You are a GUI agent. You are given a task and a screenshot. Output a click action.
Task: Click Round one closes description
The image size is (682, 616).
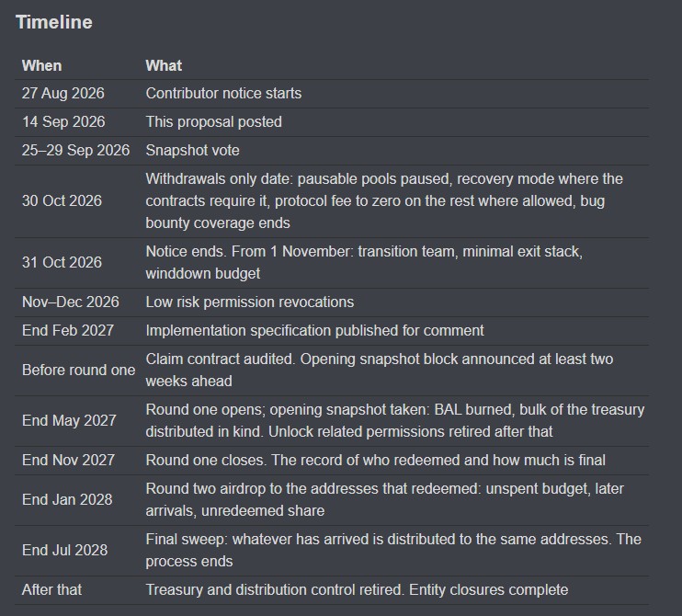pyautogui.click(x=375, y=461)
